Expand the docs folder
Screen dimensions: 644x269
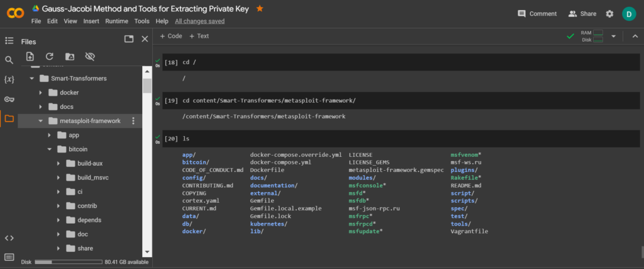tap(41, 106)
